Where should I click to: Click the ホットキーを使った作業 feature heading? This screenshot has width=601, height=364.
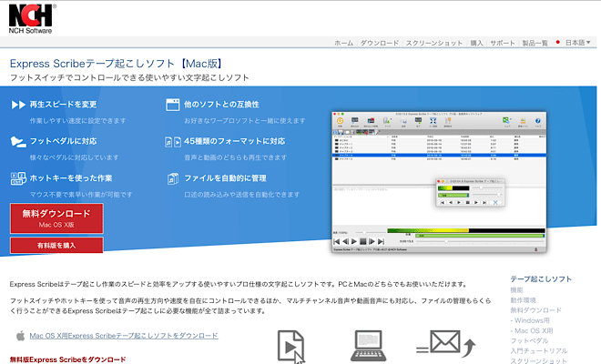click(x=71, y=178)
